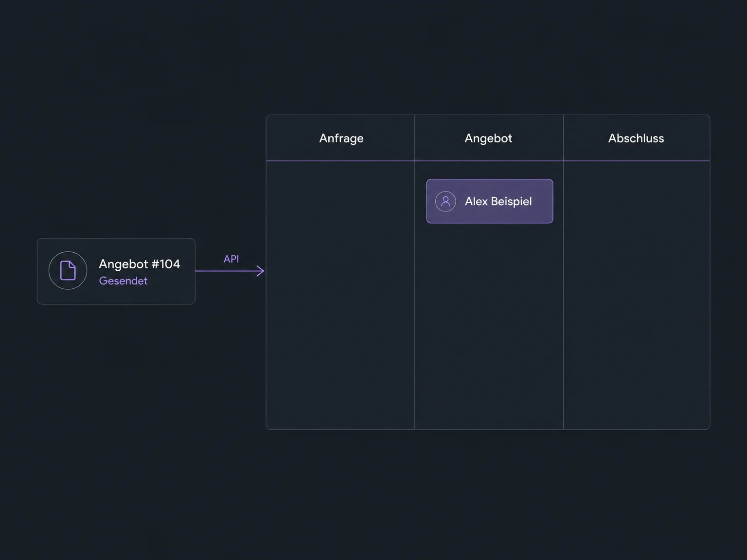
Task: Select the Angebot column header
Action: [x=488, y=138]
